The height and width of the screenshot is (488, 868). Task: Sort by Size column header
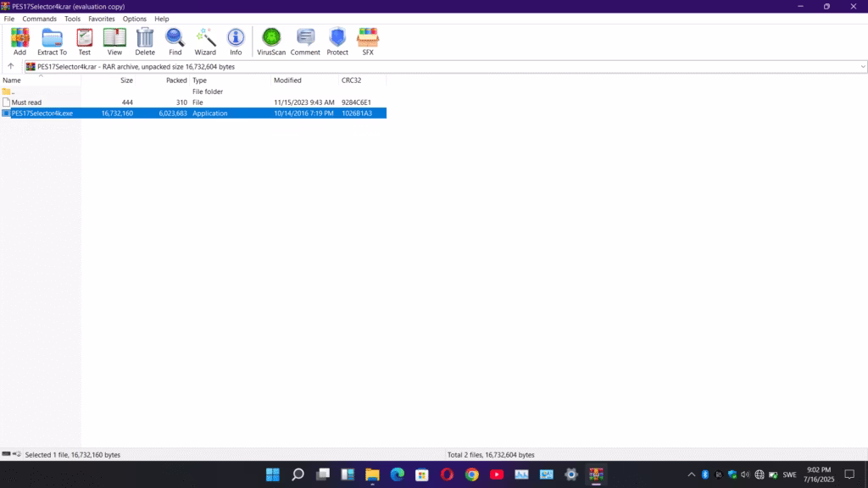[x=108, y=80]
